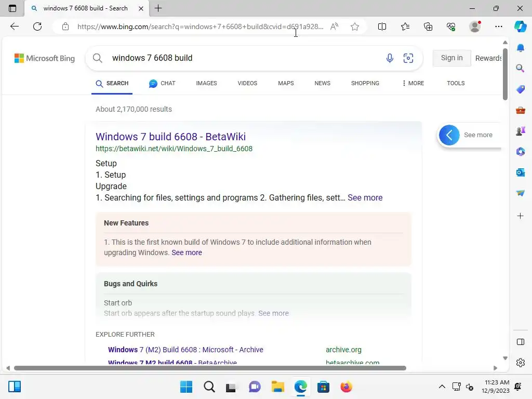The width and height of the screenshot is (532, 399).
Task: Open sidebar Outlook icon
Action: click(x=520, y=172)
